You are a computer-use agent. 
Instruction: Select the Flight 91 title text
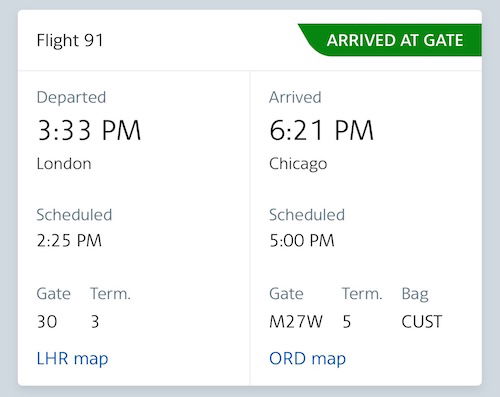[70, 41]
